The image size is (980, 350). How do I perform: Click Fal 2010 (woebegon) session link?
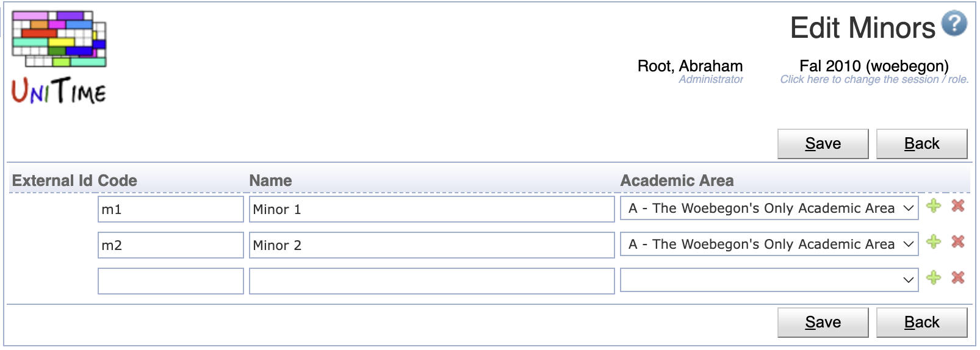pos(874,66)
